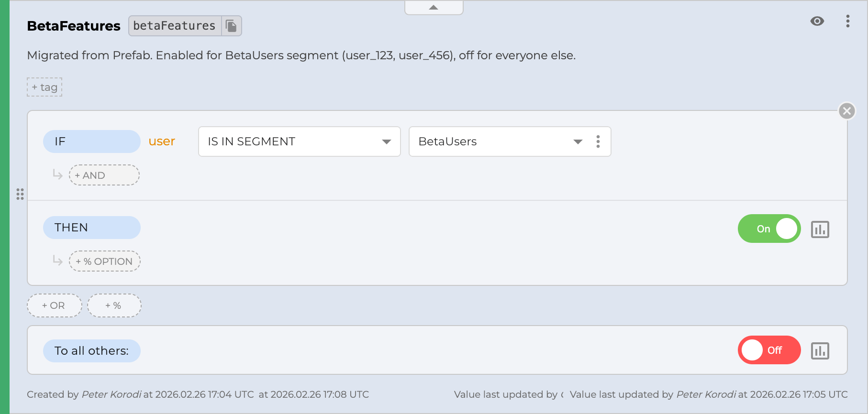Enable the To all others toggle
868x414 pixels.
click(769, 350)
